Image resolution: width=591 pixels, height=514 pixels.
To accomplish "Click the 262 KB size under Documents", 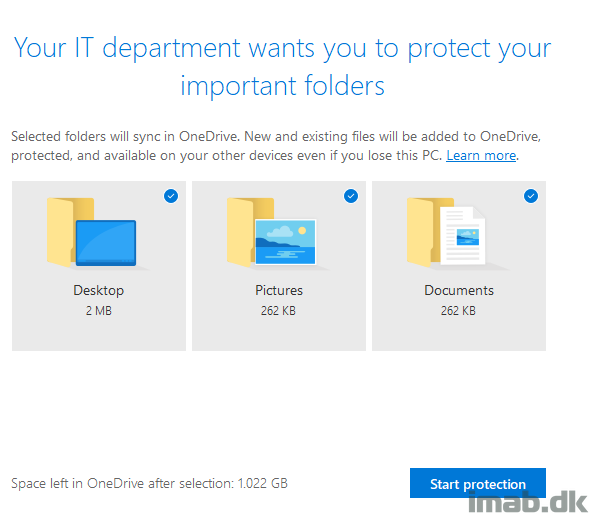I will pos(458,311).
